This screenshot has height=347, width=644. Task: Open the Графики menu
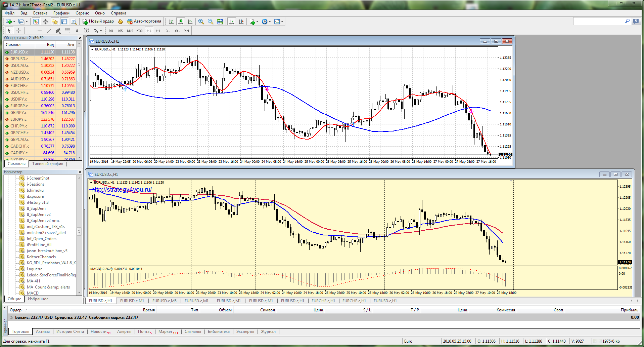pyautogui.click(x=61, y=13)
